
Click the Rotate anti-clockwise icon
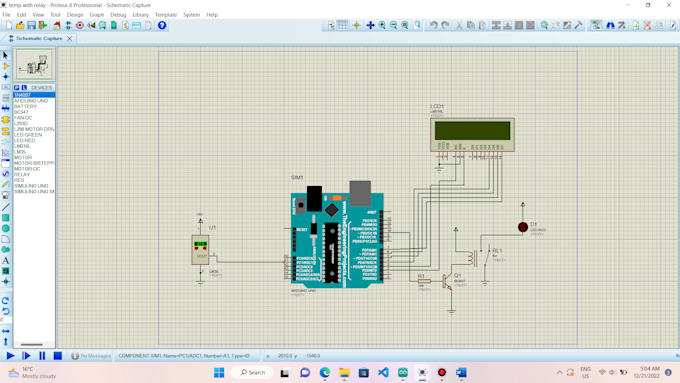click(x=6, y=311)
